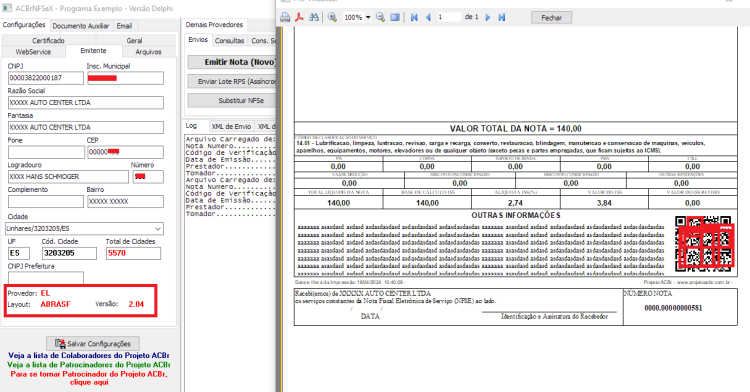Click the CEP input field

click(125, 152)
